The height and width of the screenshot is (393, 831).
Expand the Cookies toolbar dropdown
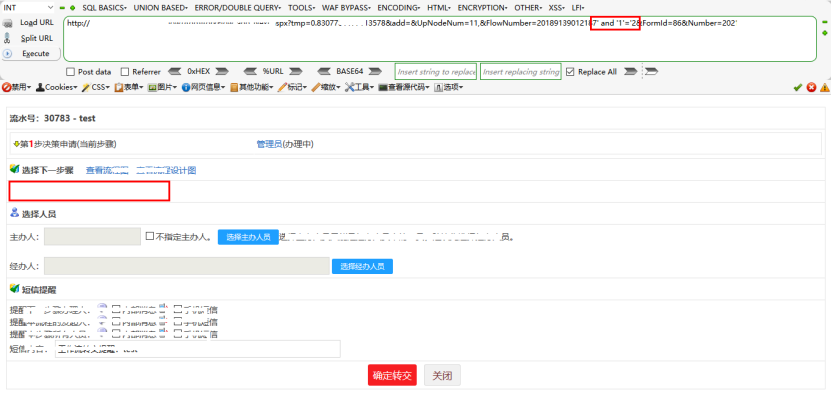(57, 87)
